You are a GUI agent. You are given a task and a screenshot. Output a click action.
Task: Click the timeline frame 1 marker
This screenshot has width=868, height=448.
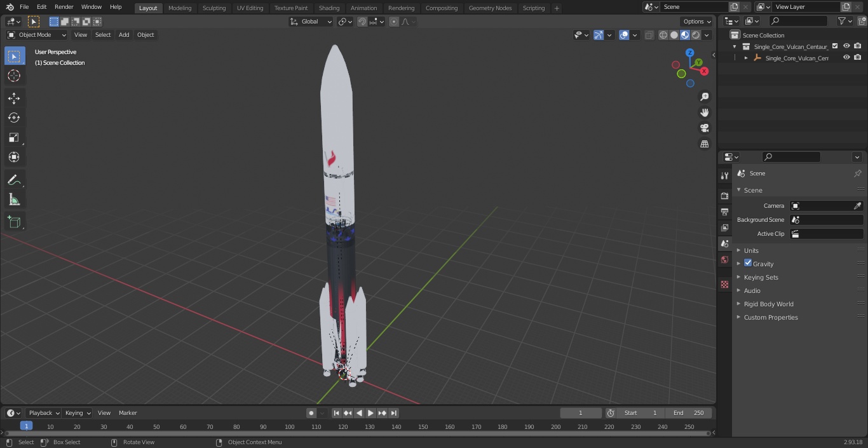click(26, 426)
